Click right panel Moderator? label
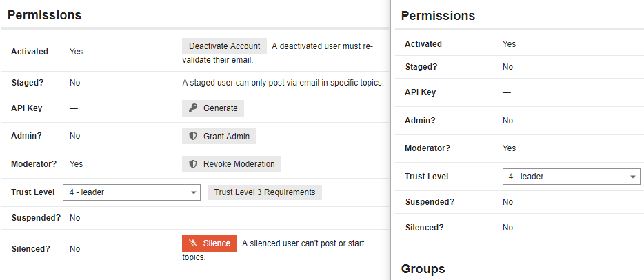This screenshot has height=280, width=644. (x=427, y=148)
